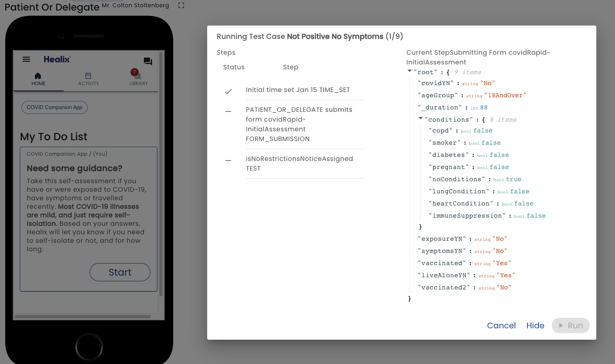The image size is (615, 364).
Task: Click the "smoker" key
Action: pos(445,143)
